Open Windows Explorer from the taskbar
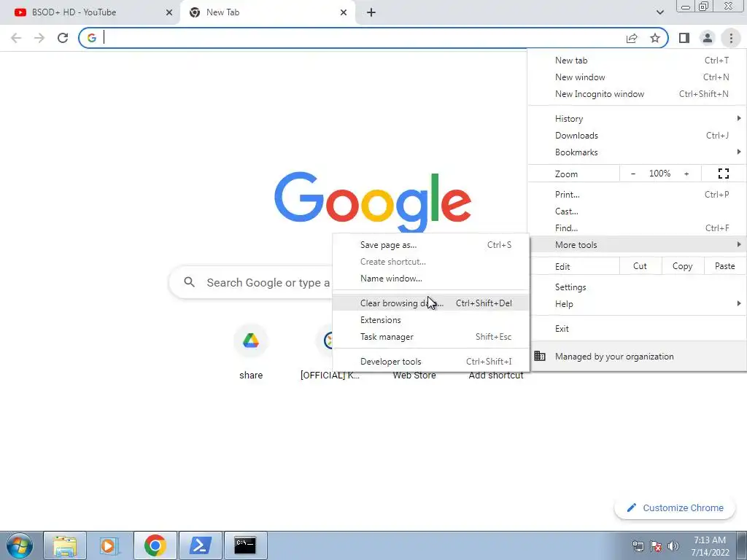The width and height of the screenshot is (747, 560). click(x=65, y=545)
